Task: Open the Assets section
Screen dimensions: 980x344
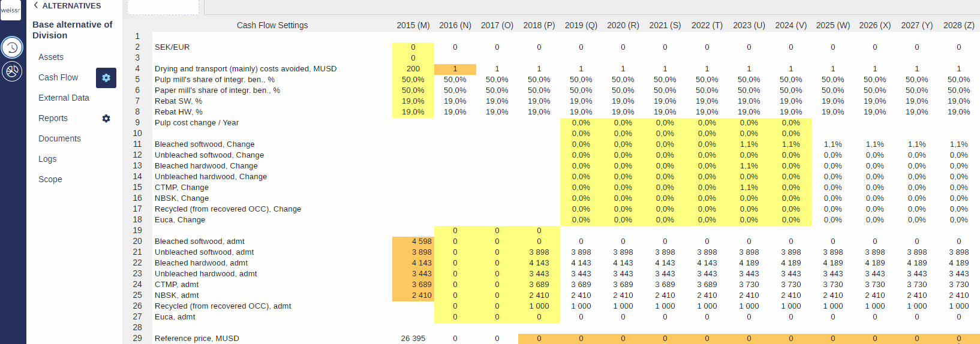Action: coord(51,57)
